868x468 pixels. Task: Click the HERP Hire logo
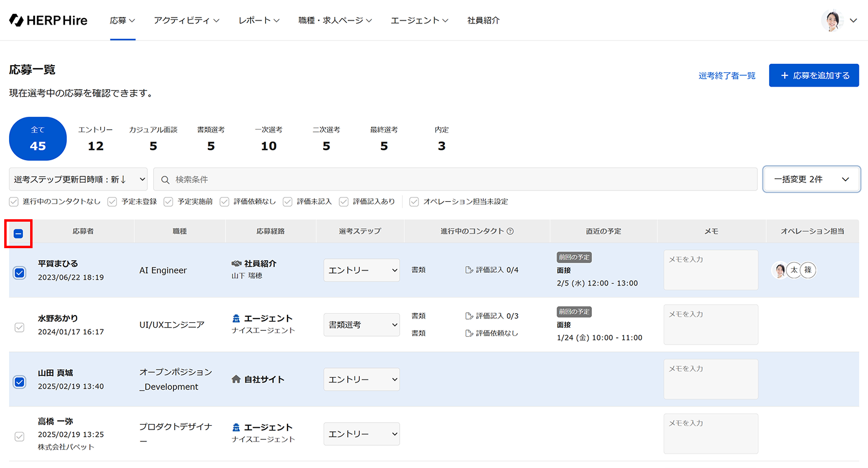(48, 20)
